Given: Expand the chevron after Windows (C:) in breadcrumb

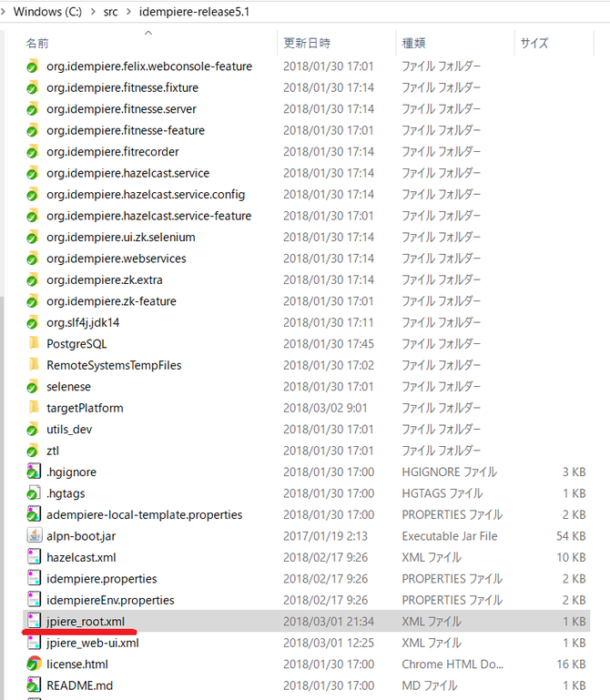Looking at the screenshot, I should (93, 12).
